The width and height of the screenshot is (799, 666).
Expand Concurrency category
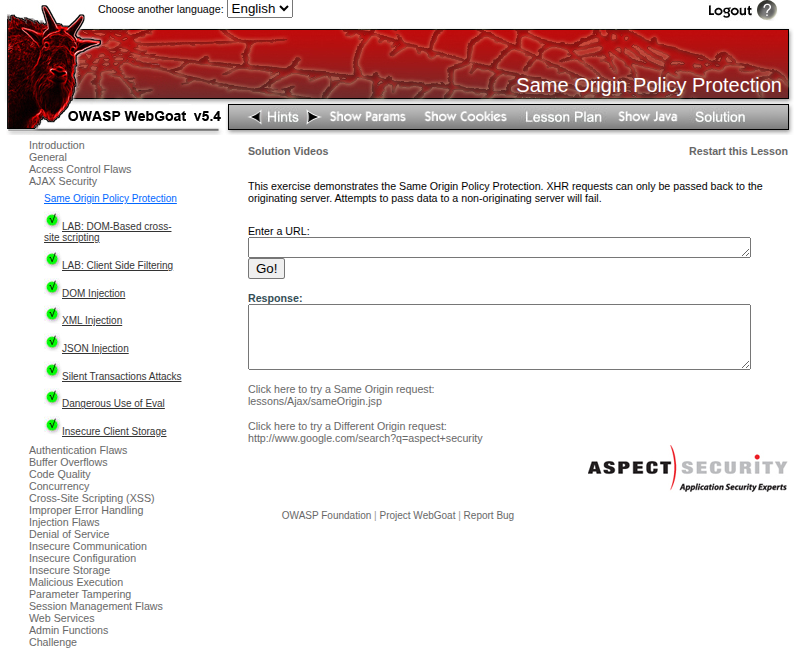pos(59,486)
